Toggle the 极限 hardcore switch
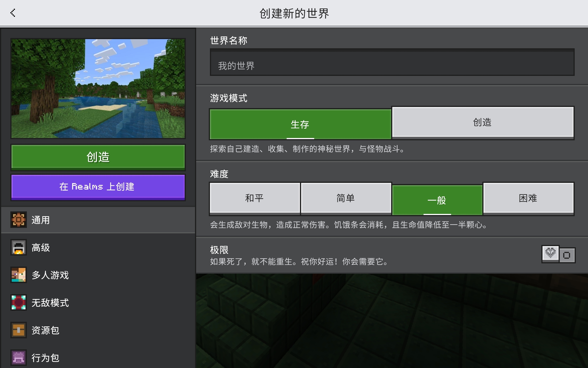The image size is (588, 368). pyautogui.click(x=558, y=254)
